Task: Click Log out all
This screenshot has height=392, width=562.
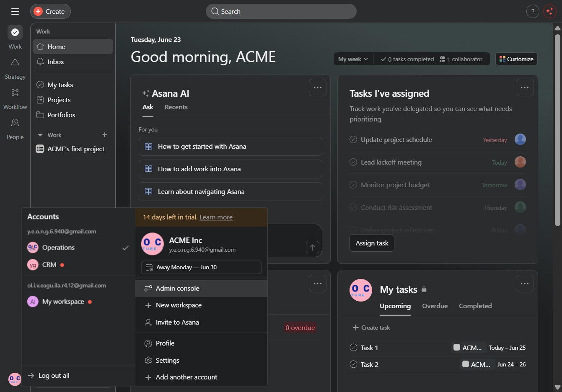Action: click(x=78, y=376)
